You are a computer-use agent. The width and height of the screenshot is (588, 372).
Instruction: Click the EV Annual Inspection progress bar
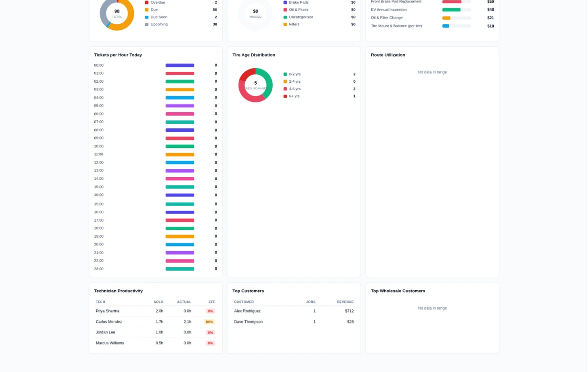point(457,10)
